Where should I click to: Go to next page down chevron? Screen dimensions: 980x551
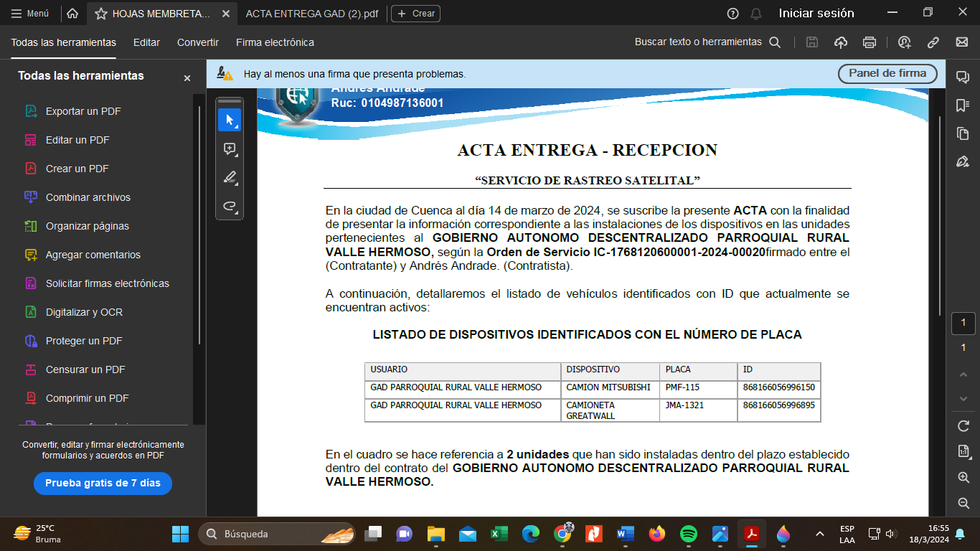point(963,398)
